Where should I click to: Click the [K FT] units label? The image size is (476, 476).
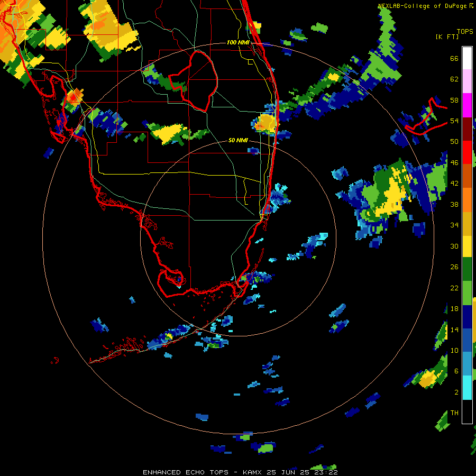[447, 36]
